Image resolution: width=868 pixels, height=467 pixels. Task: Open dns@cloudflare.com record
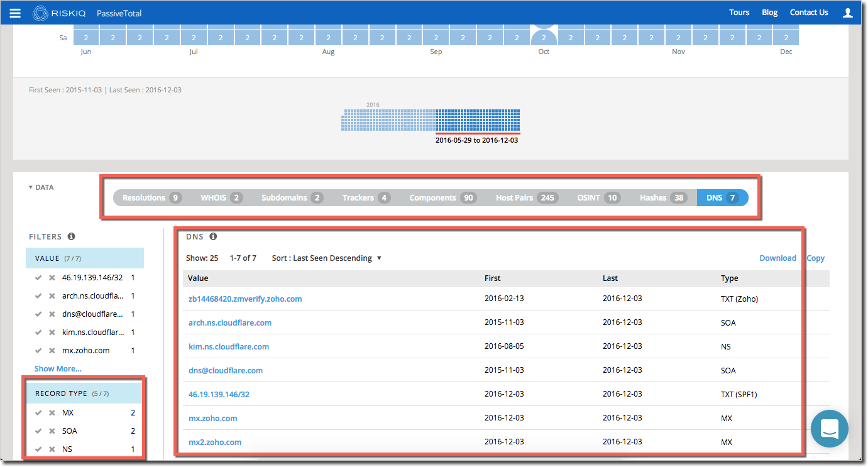click(x=226, y=371)
